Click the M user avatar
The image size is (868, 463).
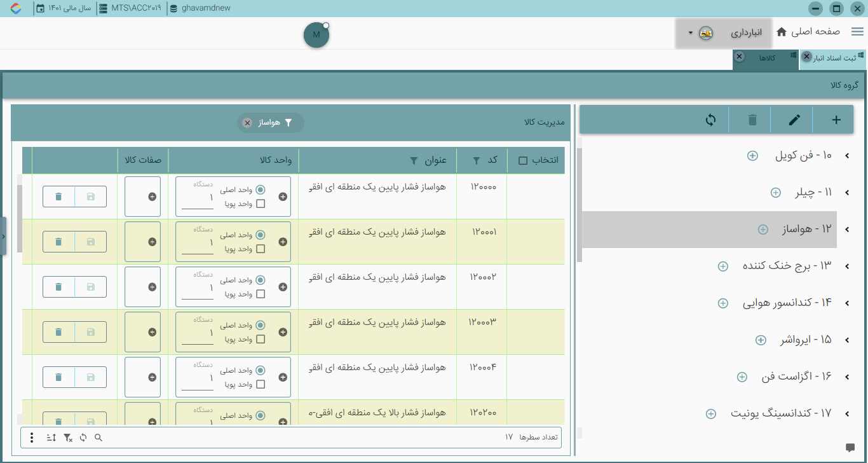(316, 34)
